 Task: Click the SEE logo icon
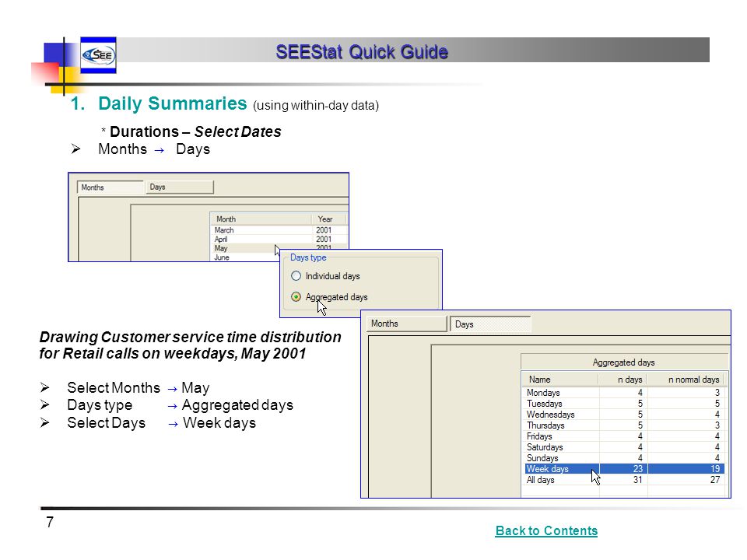click(x=98, y=55)
